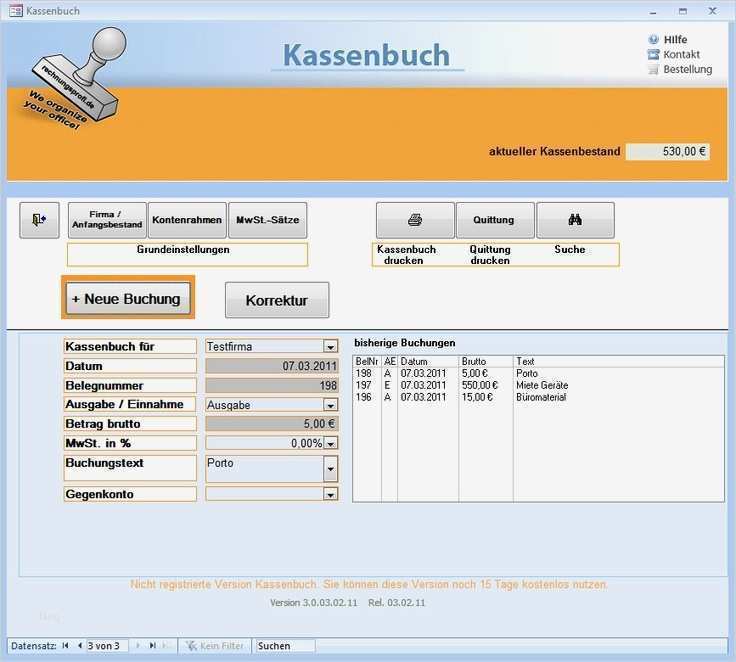This screenshot has height=662, width=736.
Task: Click the Betrag brutto field 5,00 €
Action: 272,424
